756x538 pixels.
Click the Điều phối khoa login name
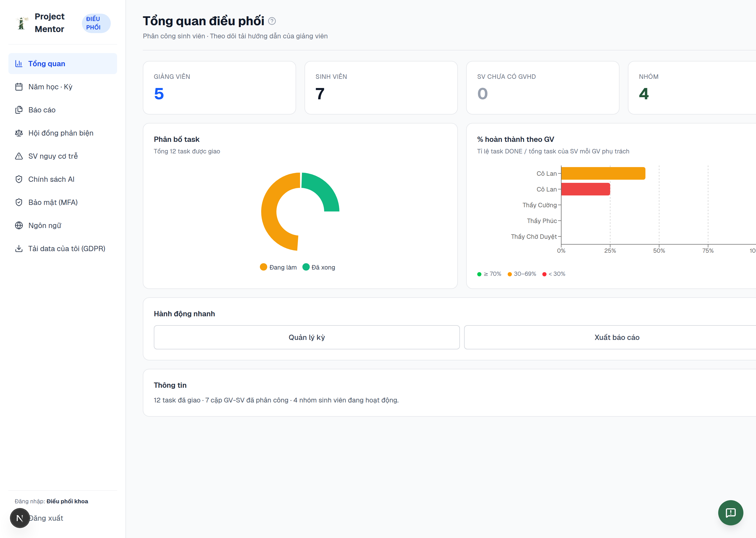(x=67, y=501)
